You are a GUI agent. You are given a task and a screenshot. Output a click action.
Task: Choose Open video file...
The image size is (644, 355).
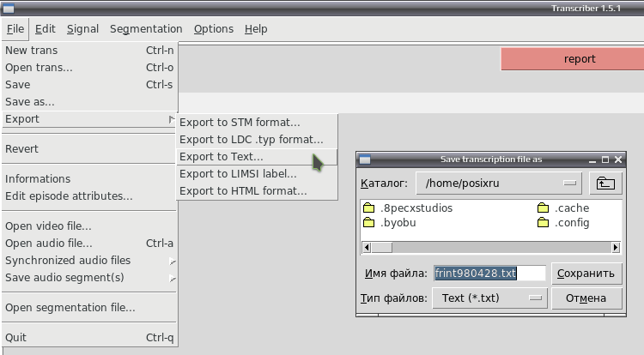(x=89, y=226)
